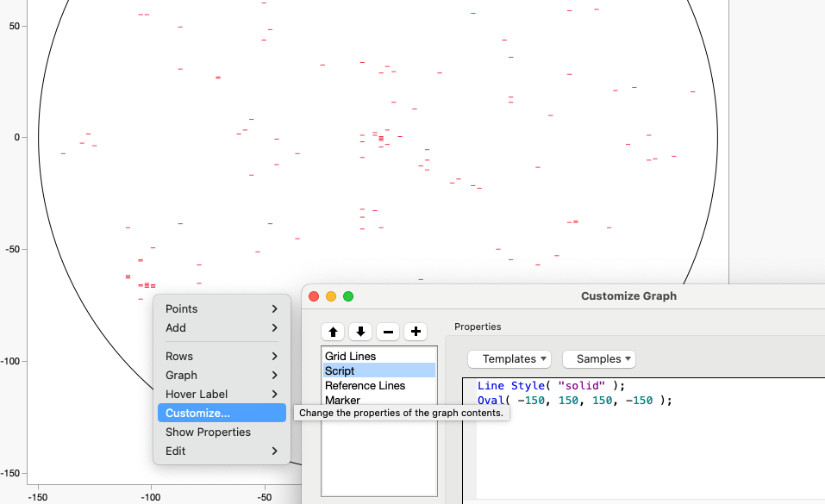Remove the selected item with the minus button

388,332
